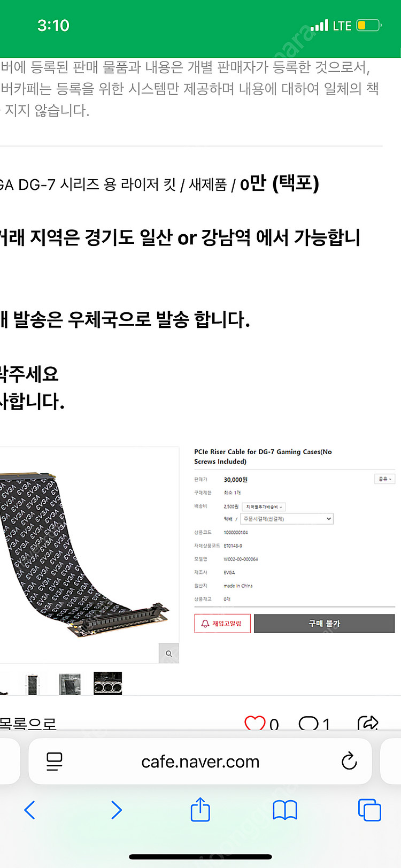Click the 재입고알림 restock alert button

point(222,624)
